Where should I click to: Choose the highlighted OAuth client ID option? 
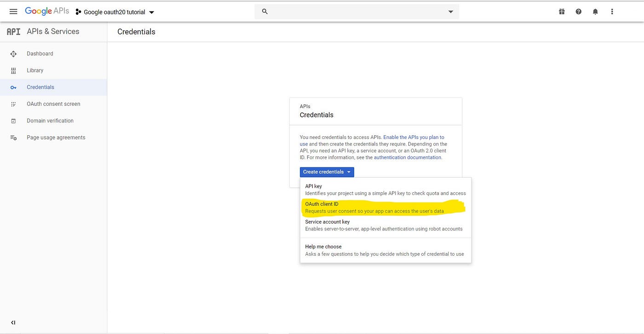322,204
